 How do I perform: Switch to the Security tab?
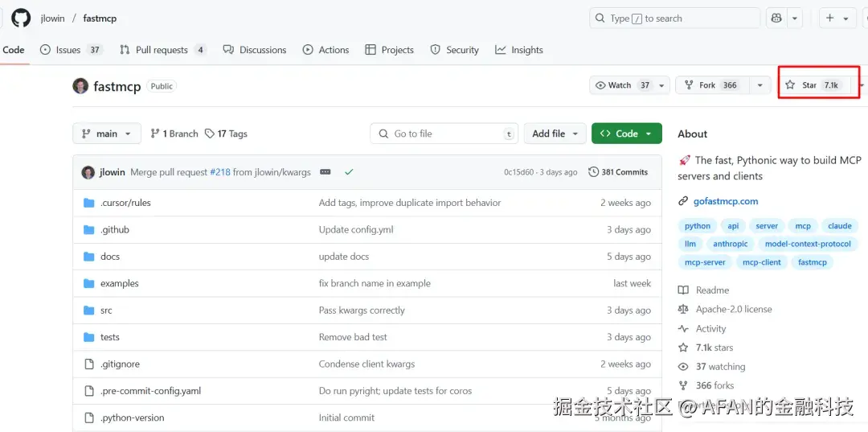point(455,50)
